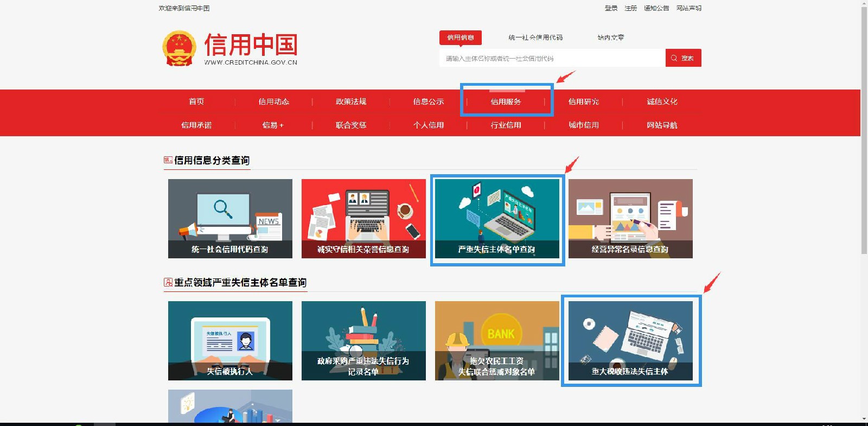
Task: Open 经营异常名录信息查询 tile
Action: (630, 219)
